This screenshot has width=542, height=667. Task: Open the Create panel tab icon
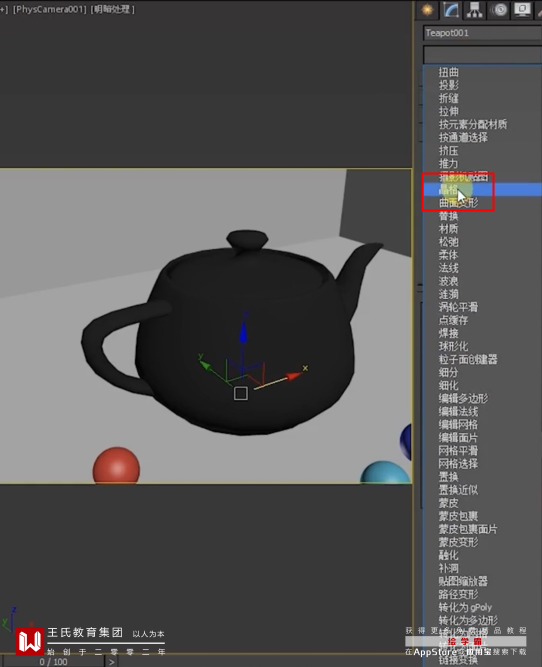point(427,10)
